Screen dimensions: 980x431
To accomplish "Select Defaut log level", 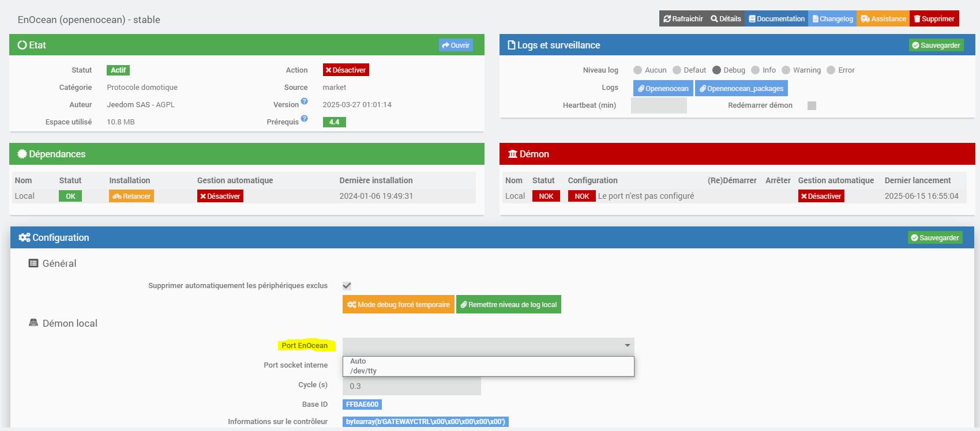I will [x=677, y=70].
